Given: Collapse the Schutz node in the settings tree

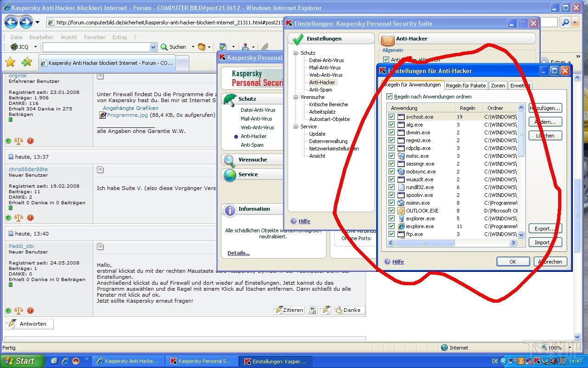Looking at the screenshot, I should click(296, 53).
